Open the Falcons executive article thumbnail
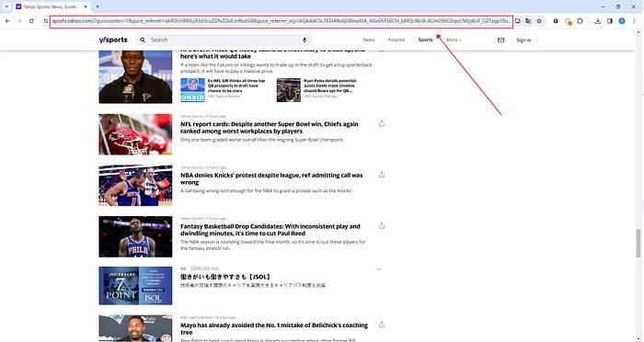 [x=135, y=76]
